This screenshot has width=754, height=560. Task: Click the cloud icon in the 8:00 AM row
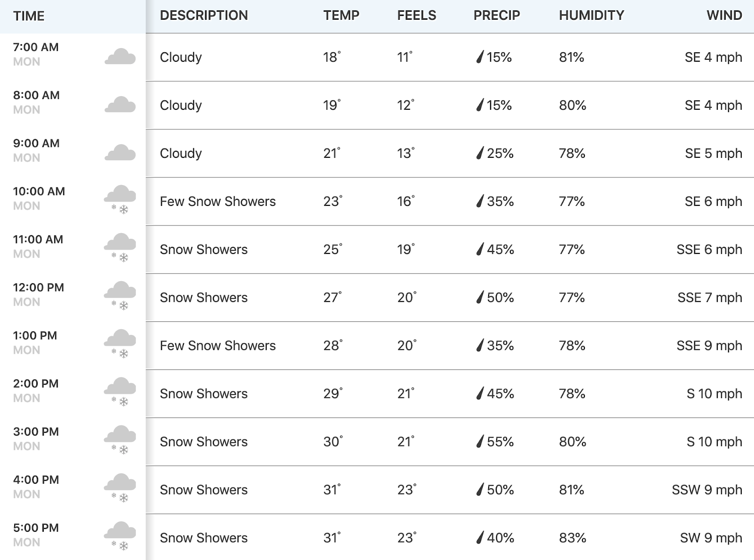[120, 105]
